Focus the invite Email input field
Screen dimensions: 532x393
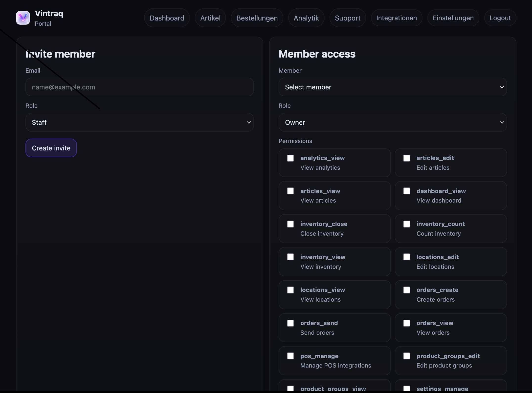click(140, 87)
